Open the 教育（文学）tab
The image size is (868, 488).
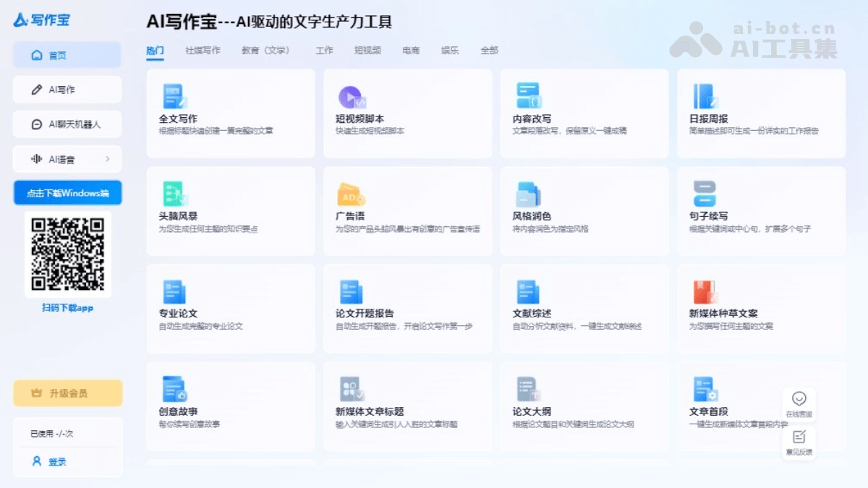coord(264,50)
